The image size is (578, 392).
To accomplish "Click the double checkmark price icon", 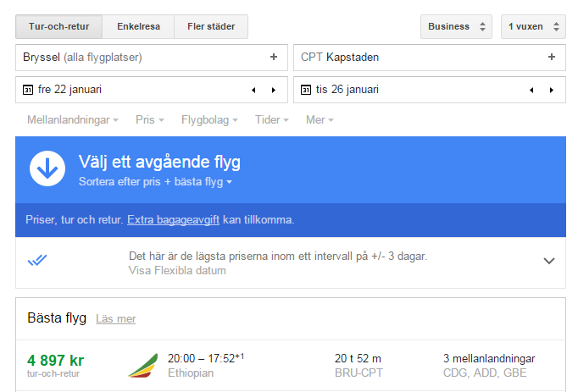I will [x=37, y=261].
